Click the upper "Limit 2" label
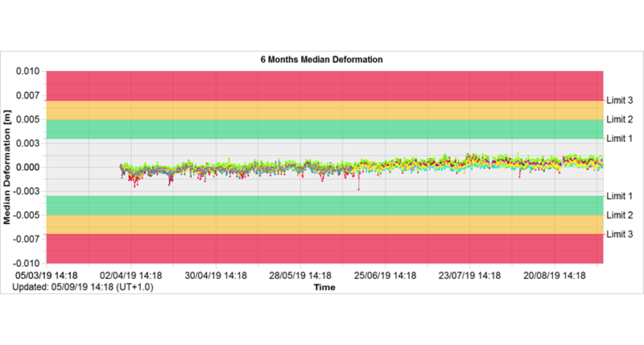Viewport: 644px width, 345px height. pos(619,120)
